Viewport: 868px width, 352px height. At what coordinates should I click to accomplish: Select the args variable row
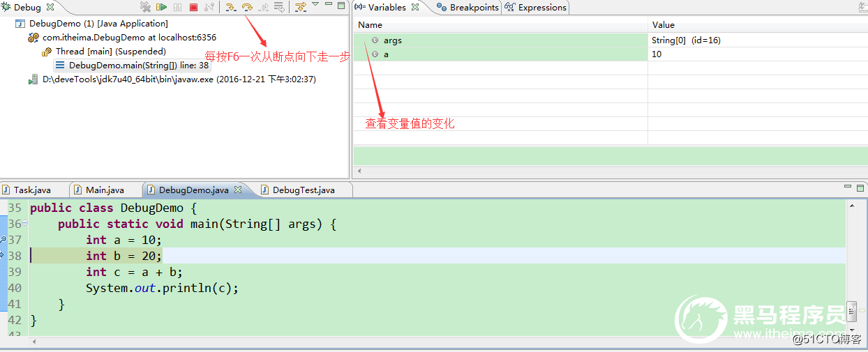click(611, 40)
